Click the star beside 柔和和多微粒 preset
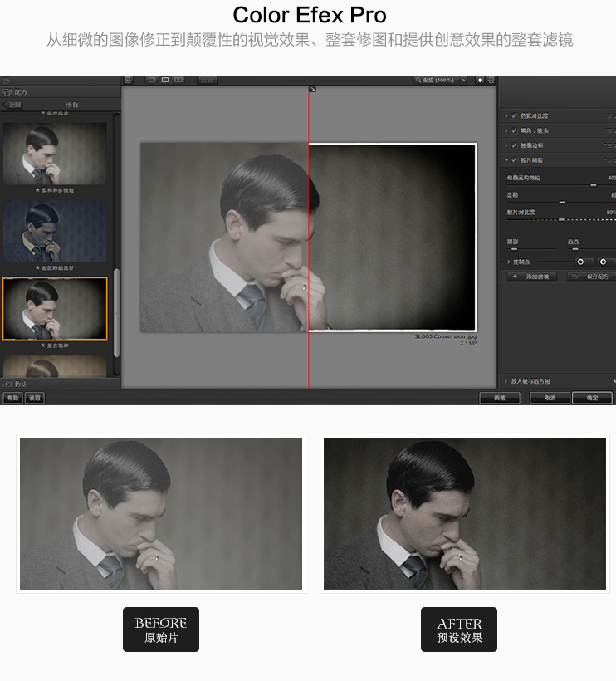 pos(37,190)
